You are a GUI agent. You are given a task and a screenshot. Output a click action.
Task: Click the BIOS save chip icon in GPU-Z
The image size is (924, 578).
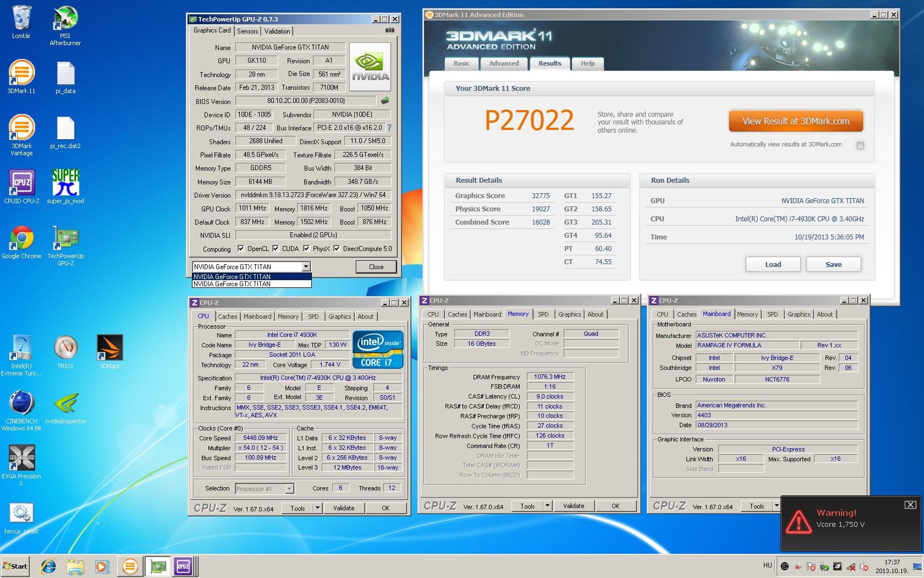[x=385, y=101]
